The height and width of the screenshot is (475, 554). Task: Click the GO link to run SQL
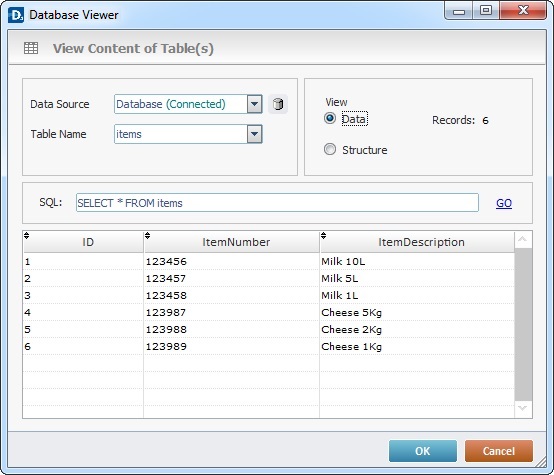point(504,203)
